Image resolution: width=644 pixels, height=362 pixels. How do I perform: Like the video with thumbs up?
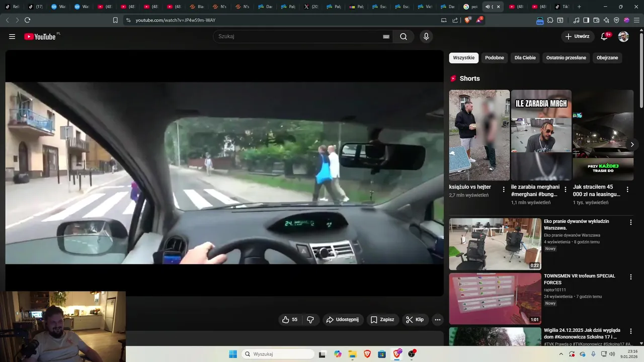coord(289,319)
